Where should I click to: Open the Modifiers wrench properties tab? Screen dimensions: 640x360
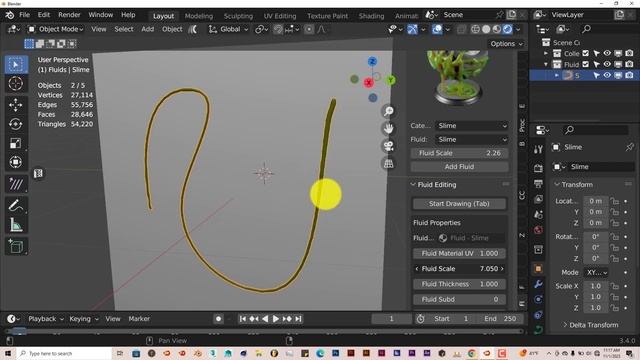538,284
